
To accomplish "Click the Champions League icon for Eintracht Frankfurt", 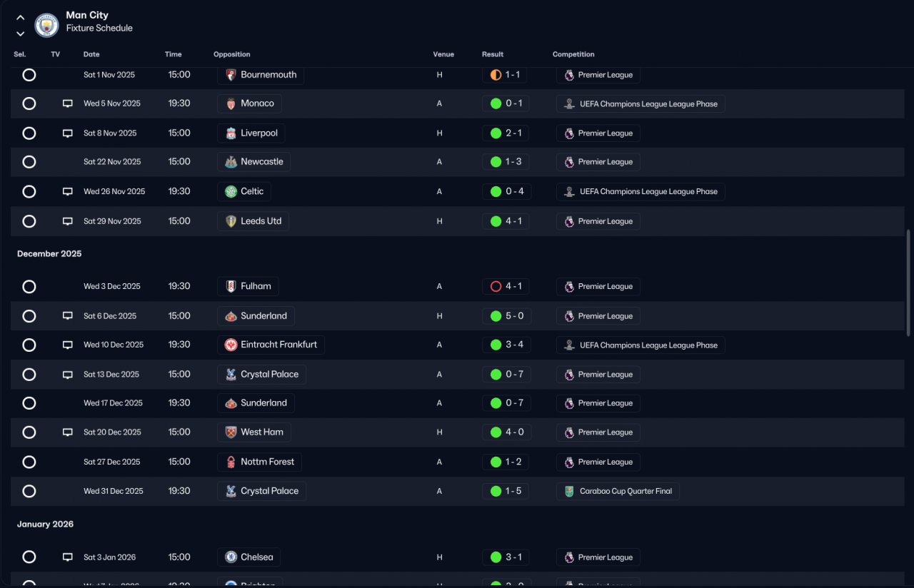I will [569, 345].
